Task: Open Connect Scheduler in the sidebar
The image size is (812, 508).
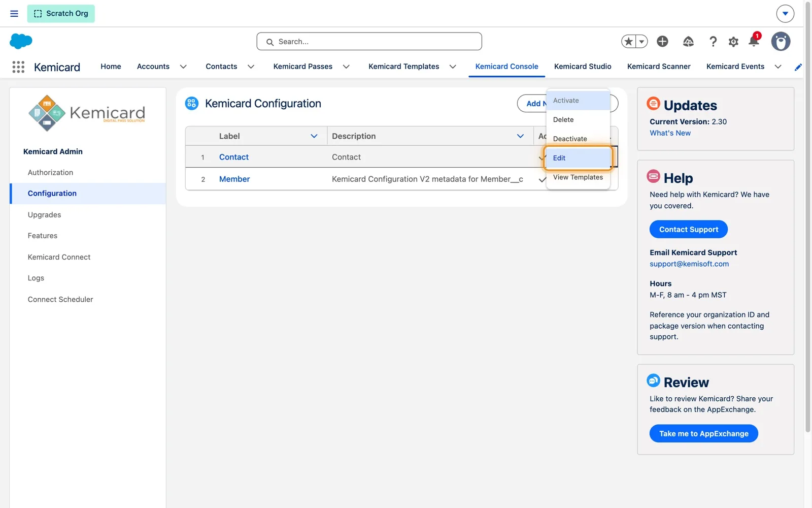Action: 88,299
